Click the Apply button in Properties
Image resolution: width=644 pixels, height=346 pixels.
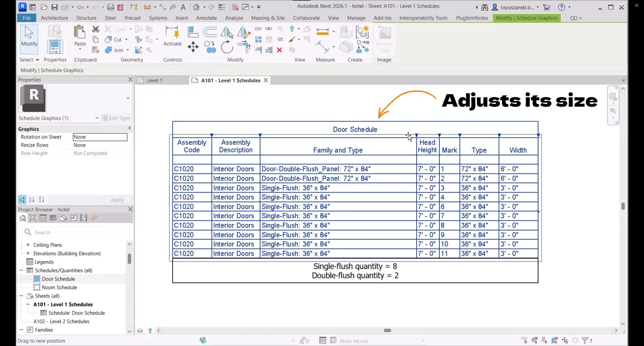click(x=117, y=200)
